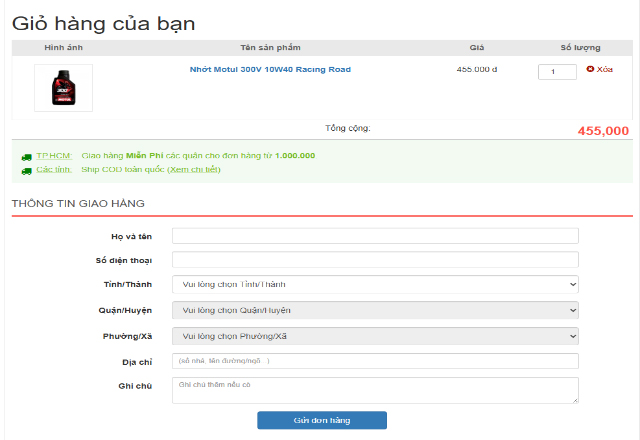
Task: Click the red 455,000 total amount
Action: (603, 131)
